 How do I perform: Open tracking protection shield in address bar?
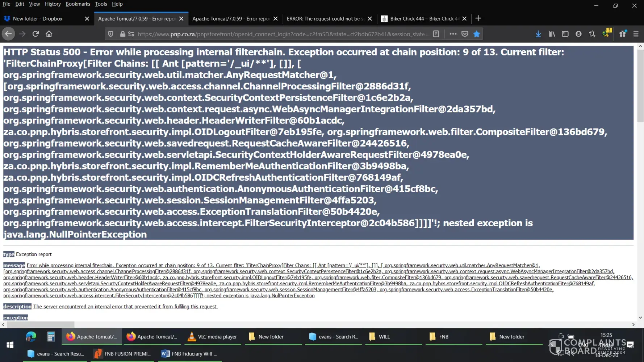(x=111, y=34)
